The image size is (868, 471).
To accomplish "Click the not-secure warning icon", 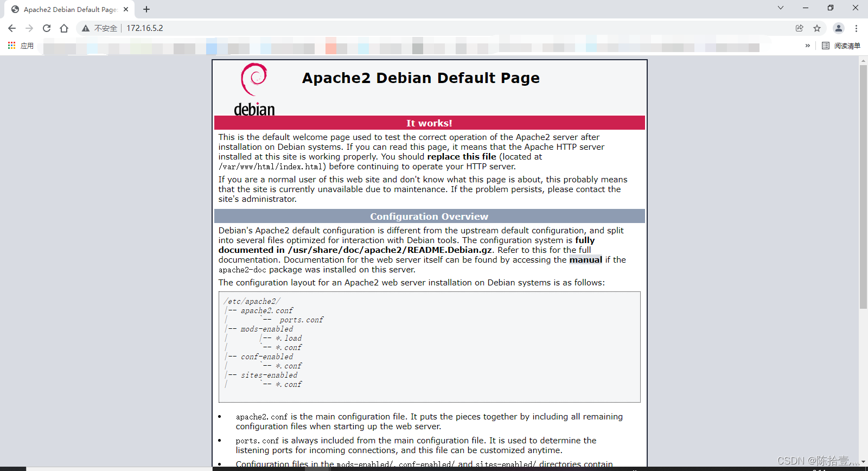I will click(x=86, y=28).
